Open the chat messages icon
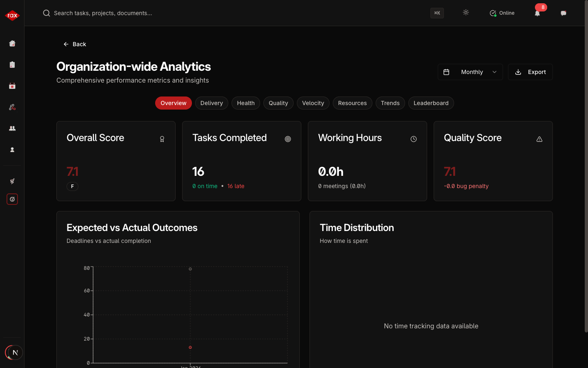 (563, 13)
